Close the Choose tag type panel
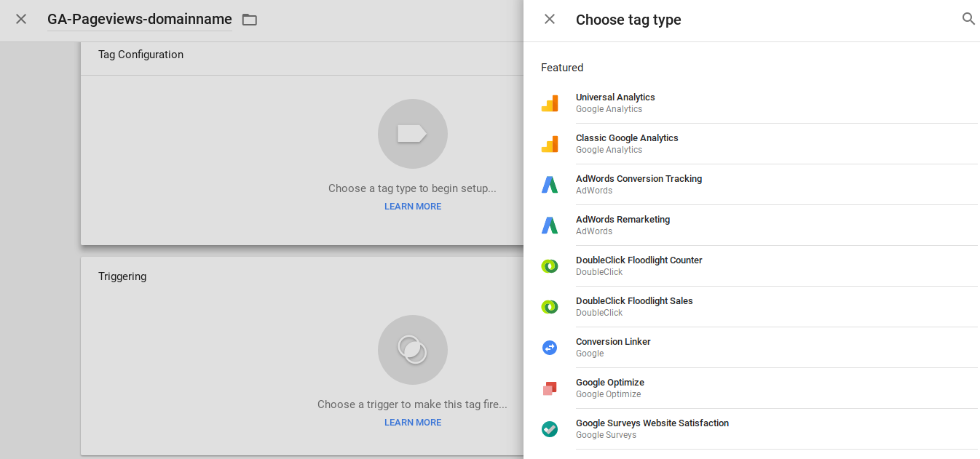This screenshot has height=459, width=980. (x=550, y=20)
